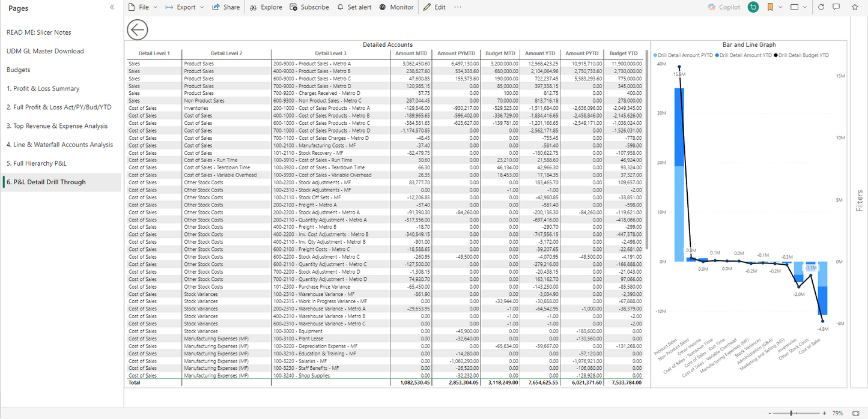Click the Drill Detail Amount PYTD legend swatch
868x419 pixels.
tap(655, 55)
